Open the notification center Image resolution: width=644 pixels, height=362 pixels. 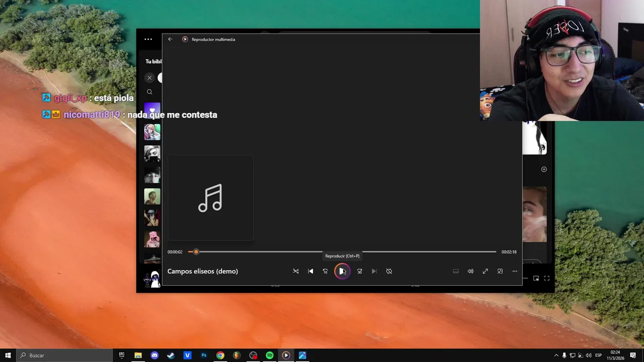(633, 355)
